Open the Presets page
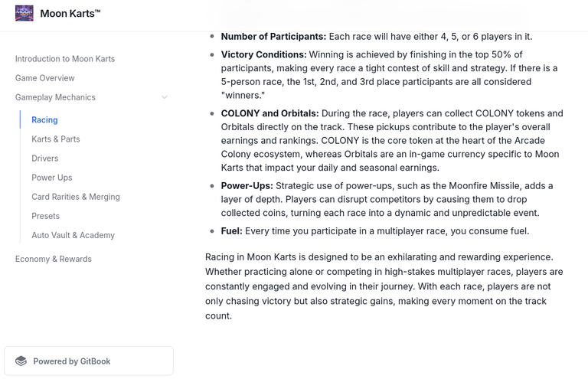The image size is (588, 379). (45, 216)
